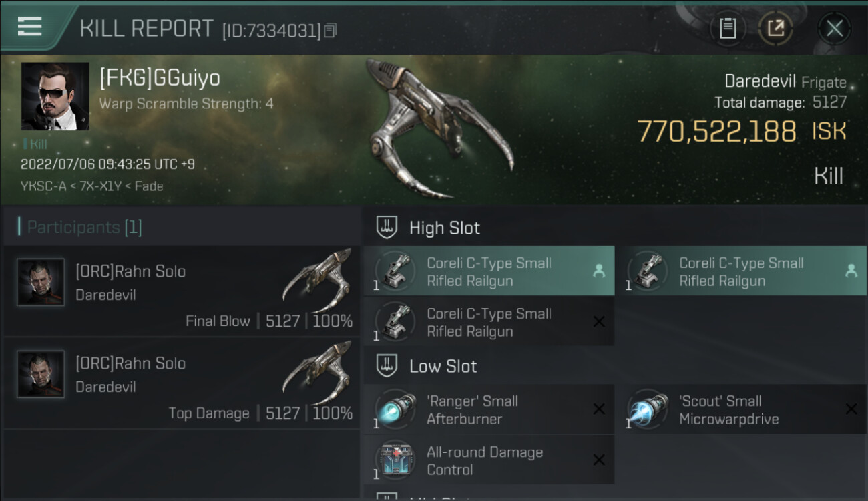Open the hamburger menu
The image size is (868, 501).
point(30,27)
